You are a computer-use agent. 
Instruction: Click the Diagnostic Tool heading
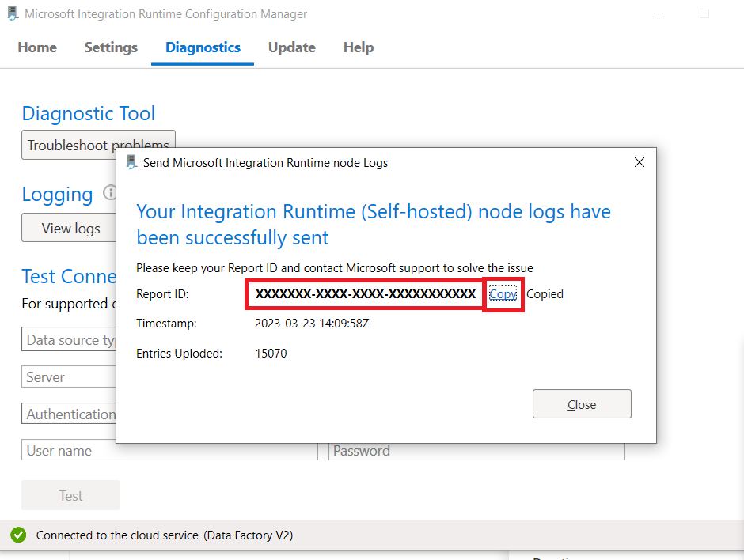[89, 114]
